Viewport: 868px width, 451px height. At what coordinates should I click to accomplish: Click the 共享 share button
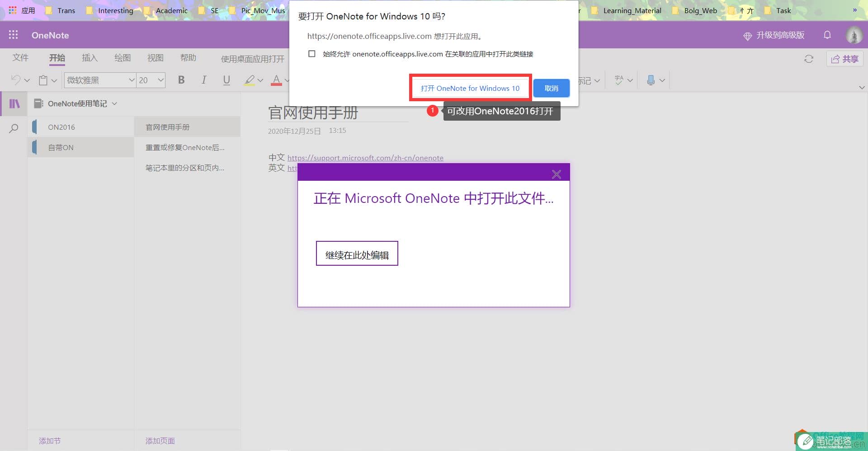tap(844, 59)
